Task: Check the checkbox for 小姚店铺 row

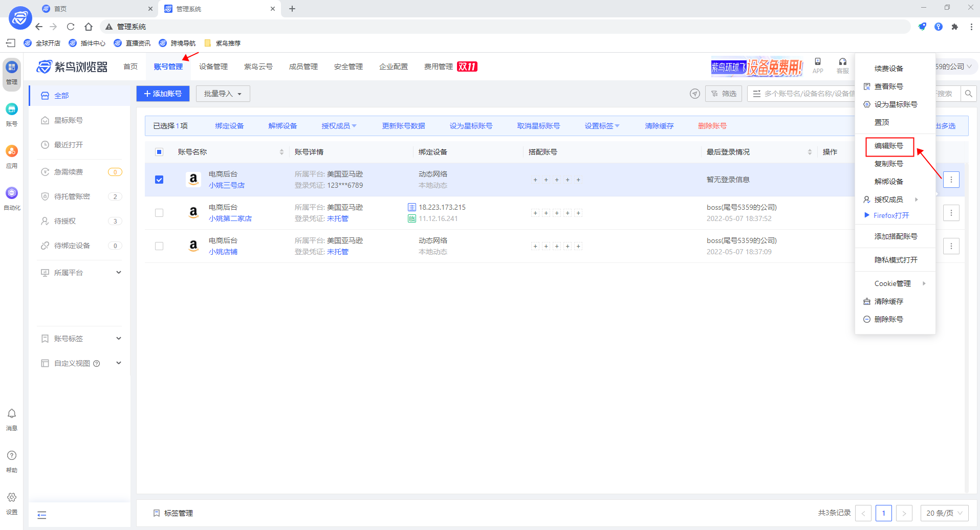Action: click(159, 246)
